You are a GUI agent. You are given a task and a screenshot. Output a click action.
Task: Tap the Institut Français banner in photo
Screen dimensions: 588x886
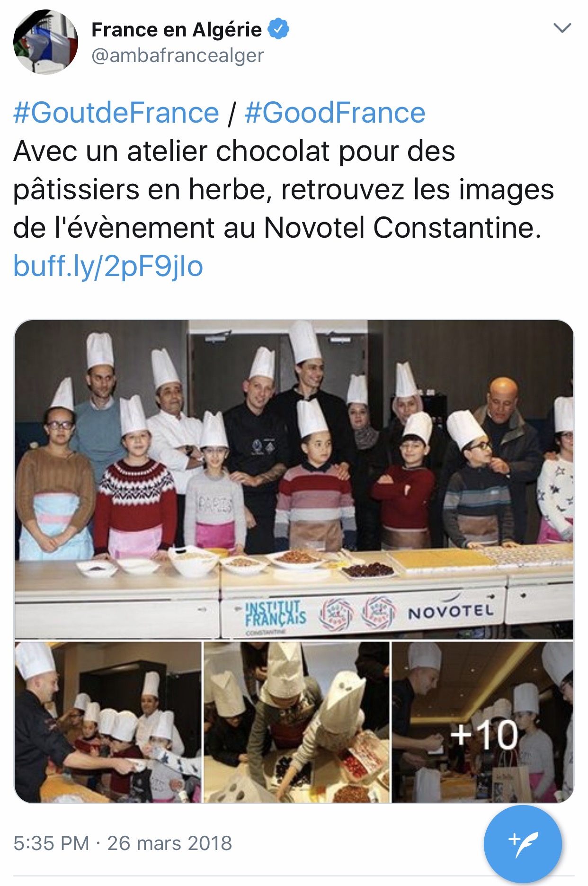276,615
